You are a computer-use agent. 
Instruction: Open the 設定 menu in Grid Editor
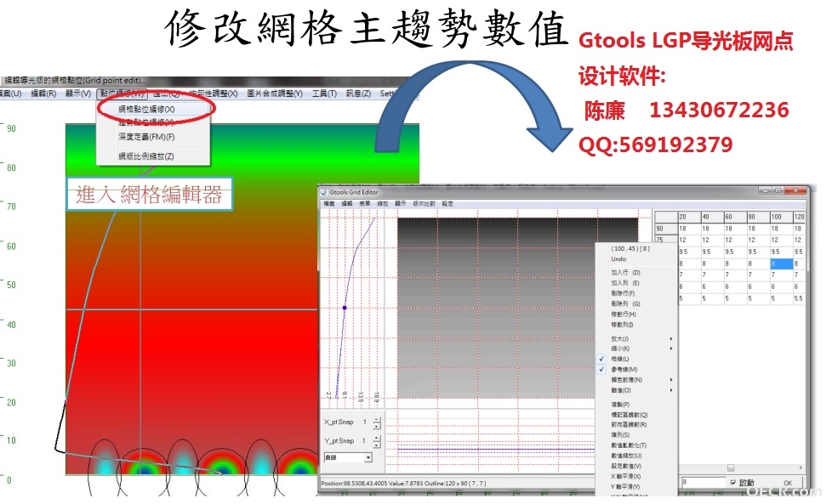[x=447, y=203]
